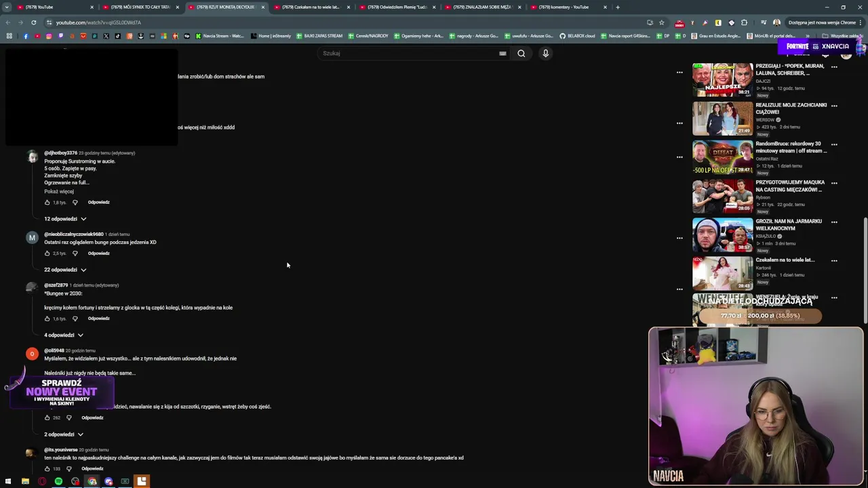Open the BAJKI ZAPAS STREAM bookmark
Image resolution: width=868 pixels, height=488 pixels.
coord(319,36)
